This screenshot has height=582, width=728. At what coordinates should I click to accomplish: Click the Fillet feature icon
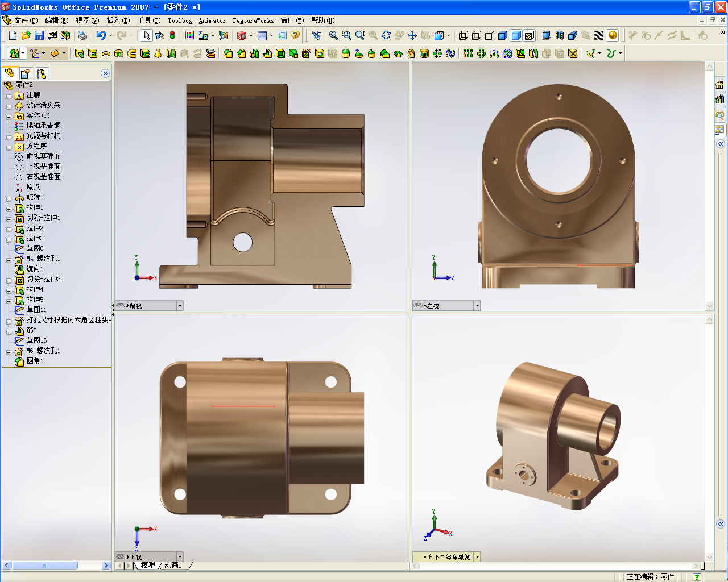pyautogui.click(x=228, y=53)
